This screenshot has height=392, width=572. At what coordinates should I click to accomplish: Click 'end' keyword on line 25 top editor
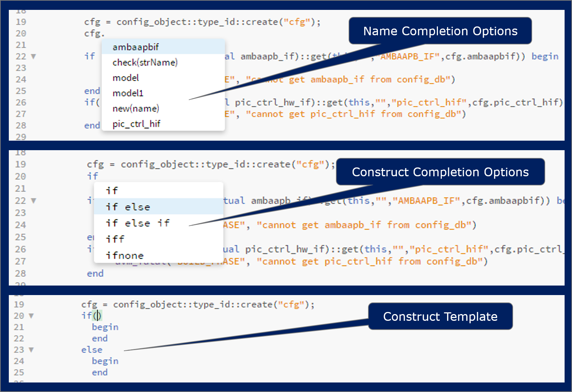coord(92,91)
